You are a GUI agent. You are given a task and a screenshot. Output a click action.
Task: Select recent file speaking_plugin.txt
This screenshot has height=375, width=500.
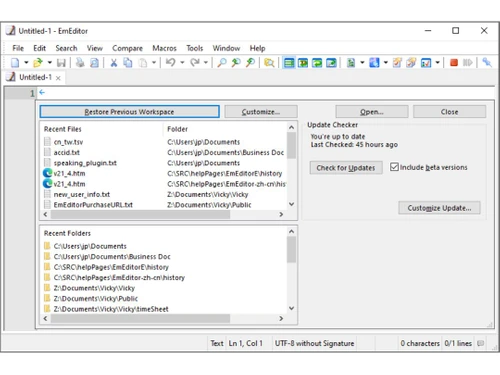85,163
